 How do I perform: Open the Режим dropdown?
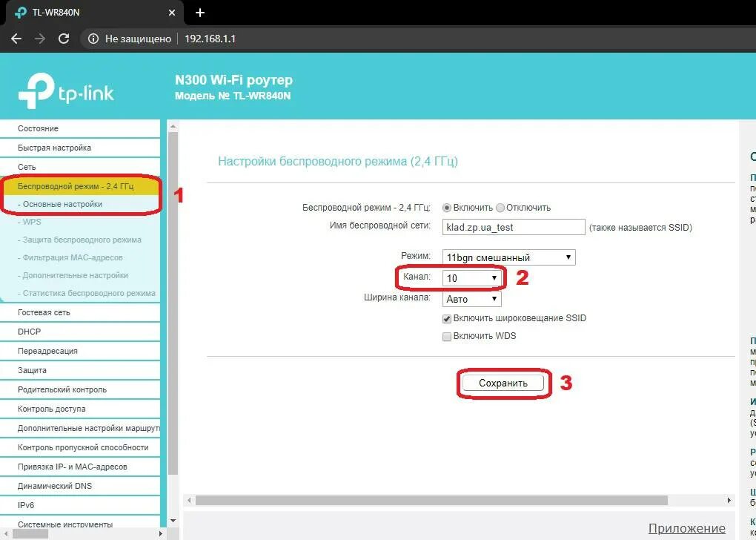coord(508,257)
